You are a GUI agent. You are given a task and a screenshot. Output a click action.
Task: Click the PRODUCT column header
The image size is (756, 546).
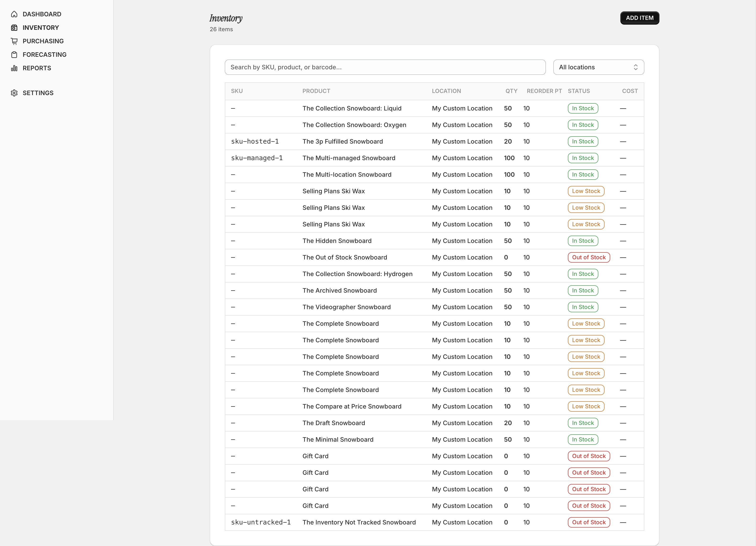click(316, 91)
